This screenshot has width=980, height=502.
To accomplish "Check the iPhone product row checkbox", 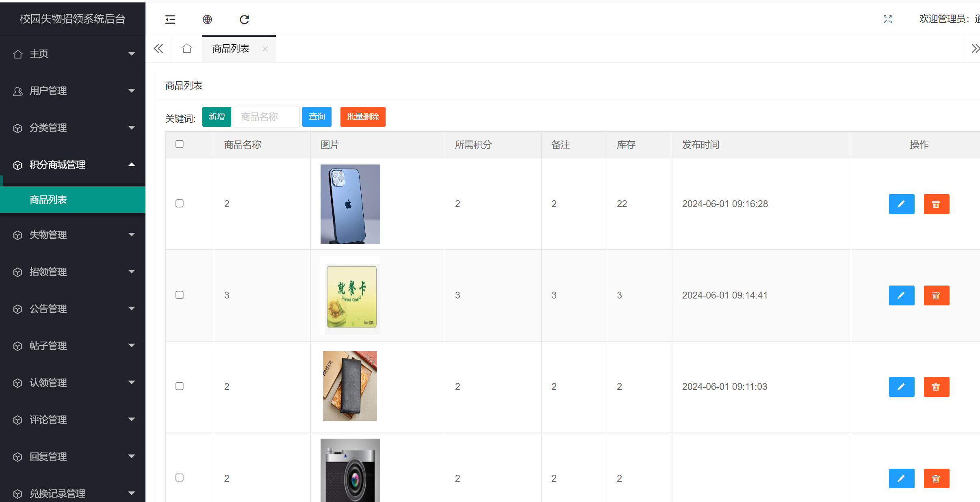I will [180, 203].
